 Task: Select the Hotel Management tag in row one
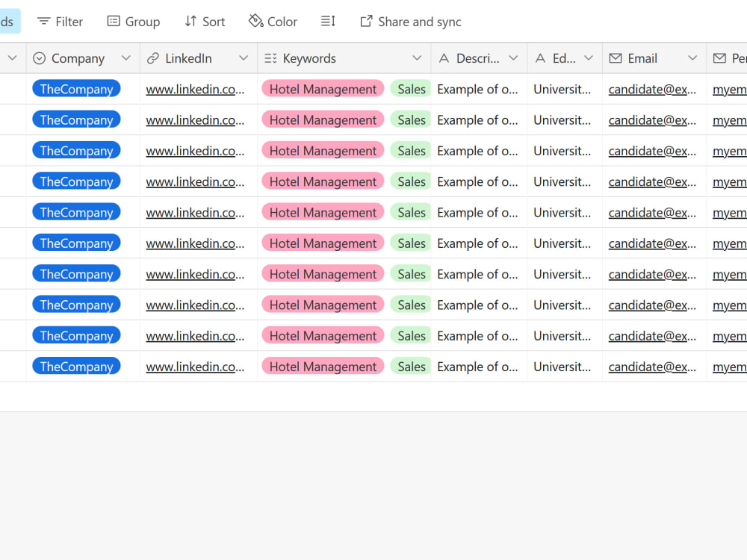tap(323, 89)
